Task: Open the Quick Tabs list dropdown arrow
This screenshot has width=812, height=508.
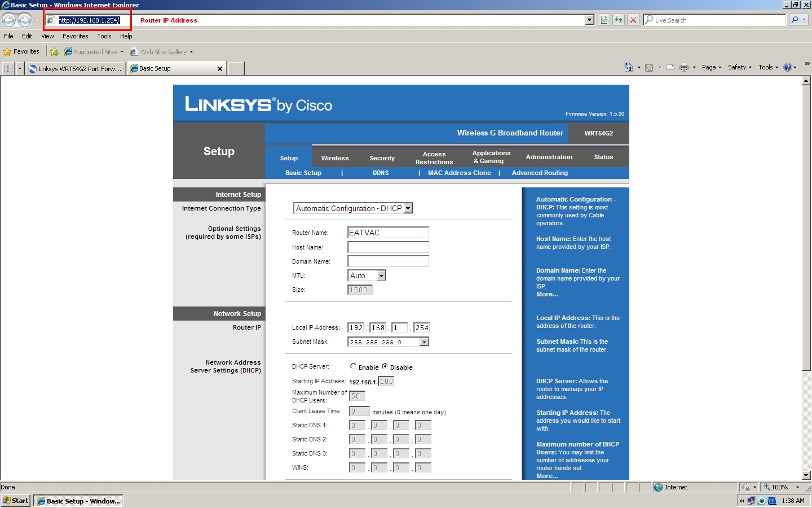Action: tap(20, 68)
